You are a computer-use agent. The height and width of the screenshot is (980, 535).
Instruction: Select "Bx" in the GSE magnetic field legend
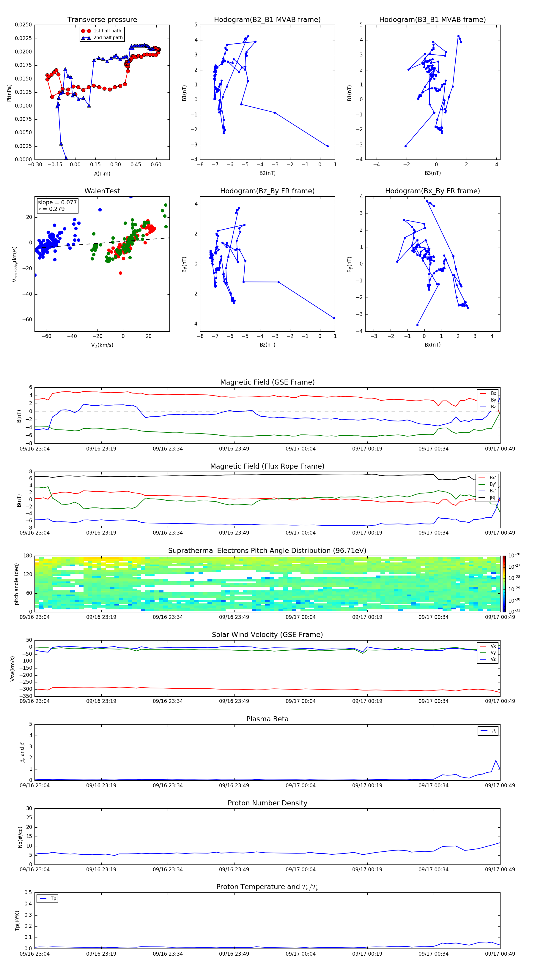click(x=488, y=393)
